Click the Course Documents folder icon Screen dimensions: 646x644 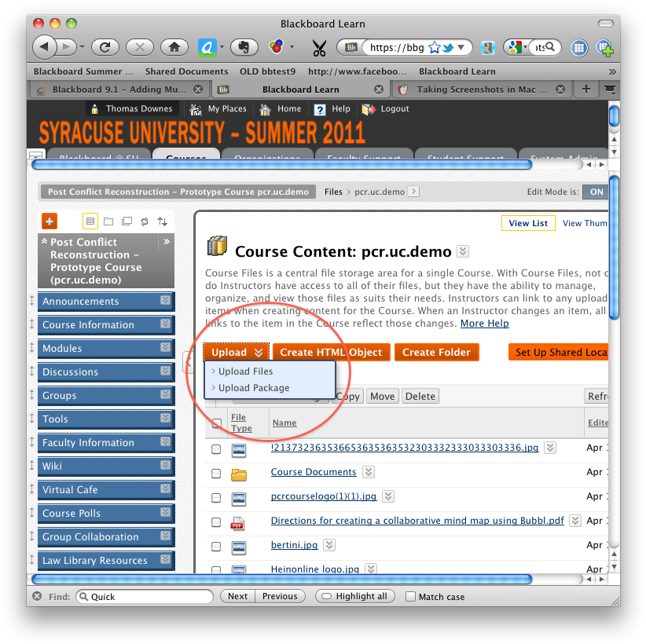click(x=239, y=475)
